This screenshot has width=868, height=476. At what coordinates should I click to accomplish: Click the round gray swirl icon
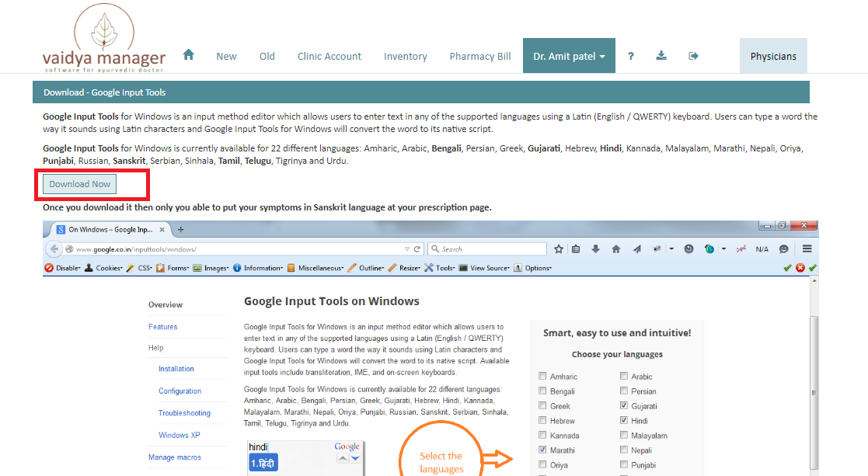coord(688,249)
